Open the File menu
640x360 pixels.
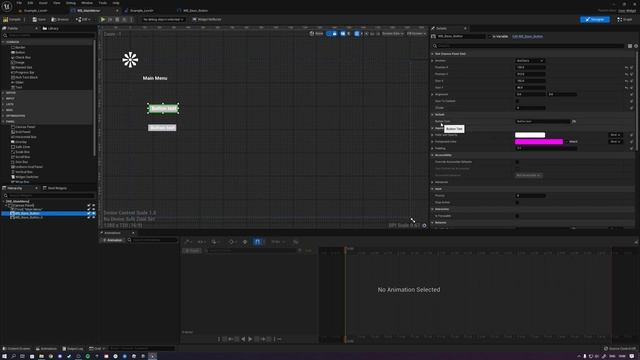click(x=19, y=3)
